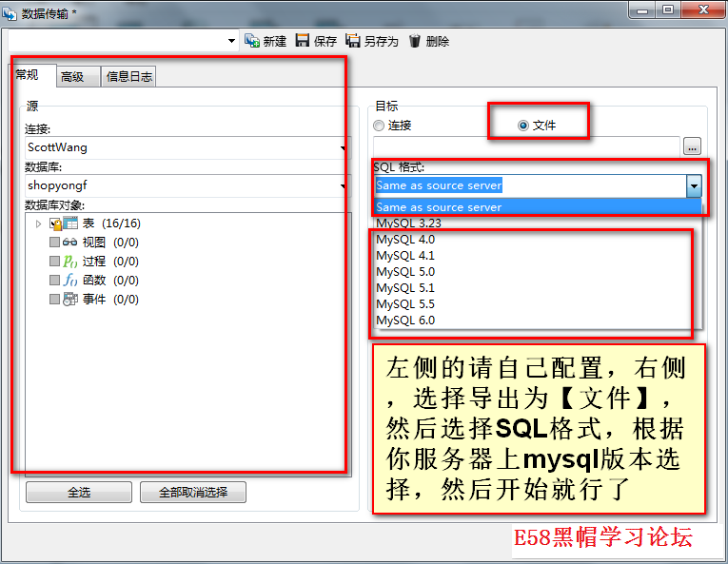728x564 pixels.
Task: Select the 文件 (File) radio button
Action: [x=522, y=126]
